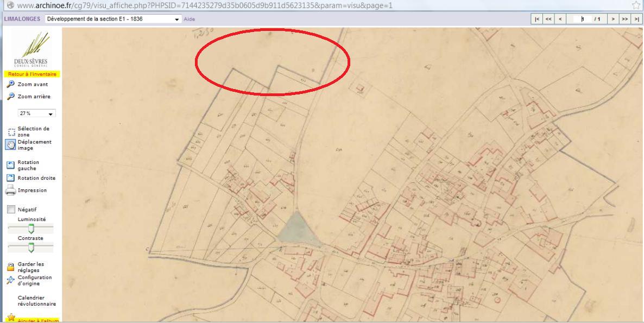Click the browser bookmark star icon
Image resolution: width=644 pixels, height=323 pixels.
coord(636,5)
